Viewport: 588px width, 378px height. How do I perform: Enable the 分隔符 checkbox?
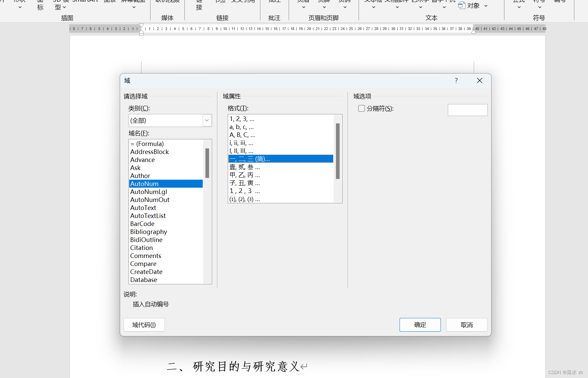coord(362,108)
